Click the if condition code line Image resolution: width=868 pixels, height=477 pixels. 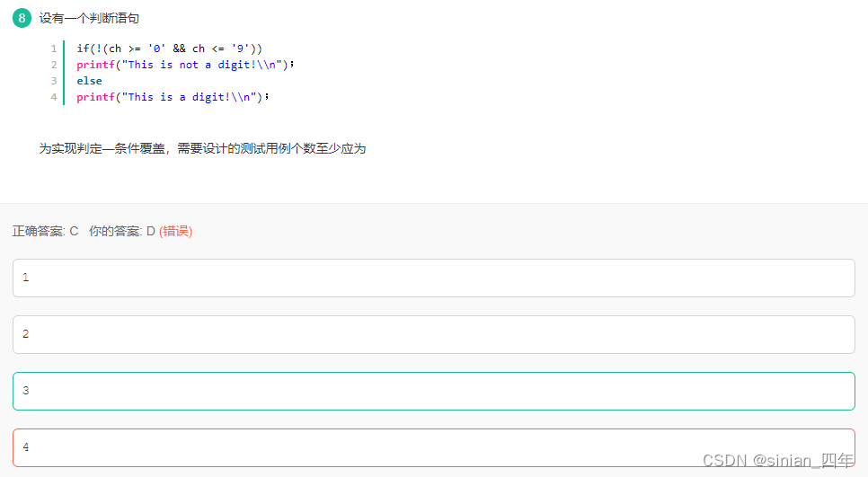[x=170, y=49]
